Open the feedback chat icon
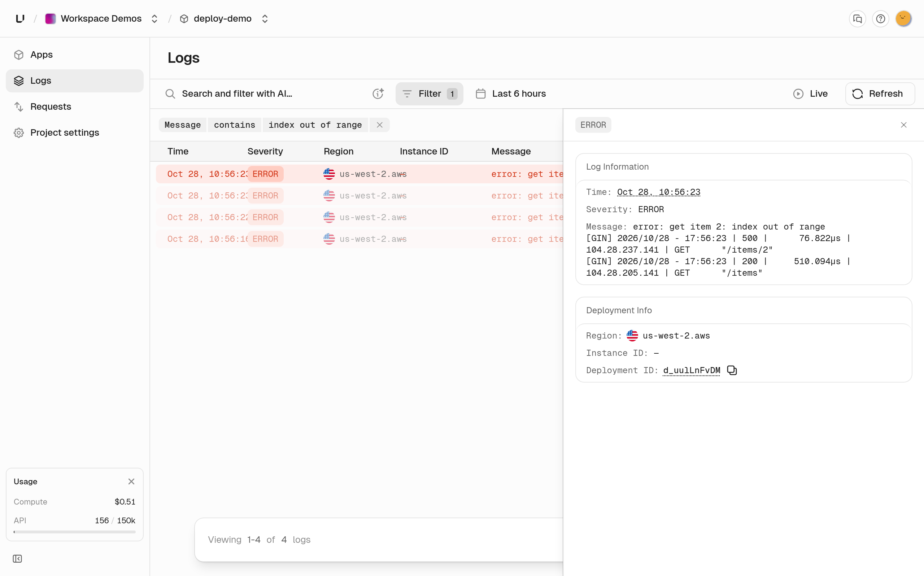The image size is (924, 576). coord(857,19)
